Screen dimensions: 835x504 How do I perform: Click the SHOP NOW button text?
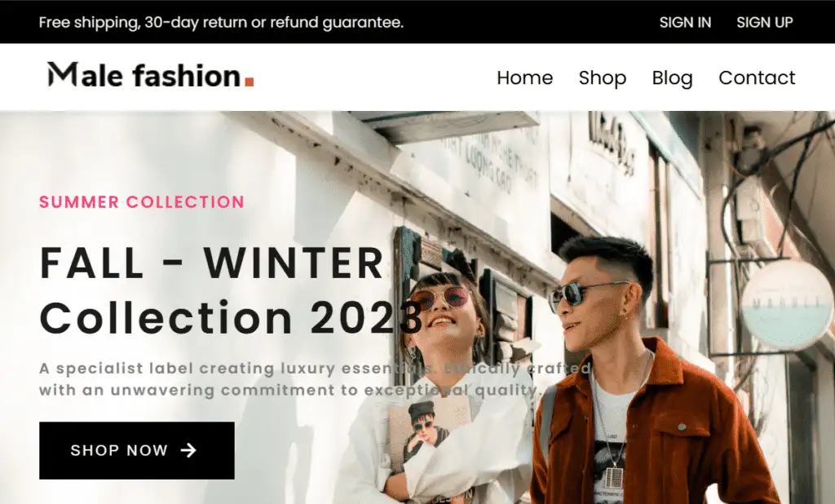click(x=119, y=451)
